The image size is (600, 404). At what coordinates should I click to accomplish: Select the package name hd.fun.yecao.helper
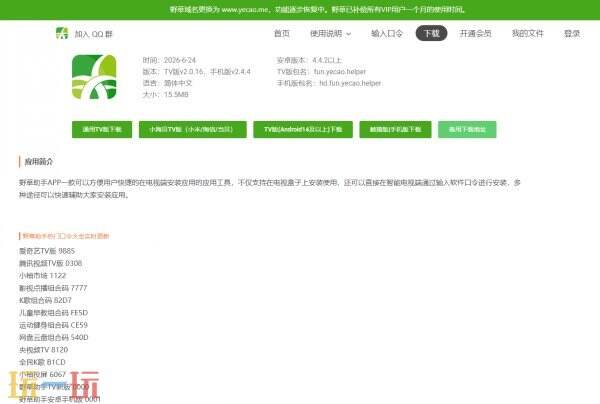tap(350, 83)
